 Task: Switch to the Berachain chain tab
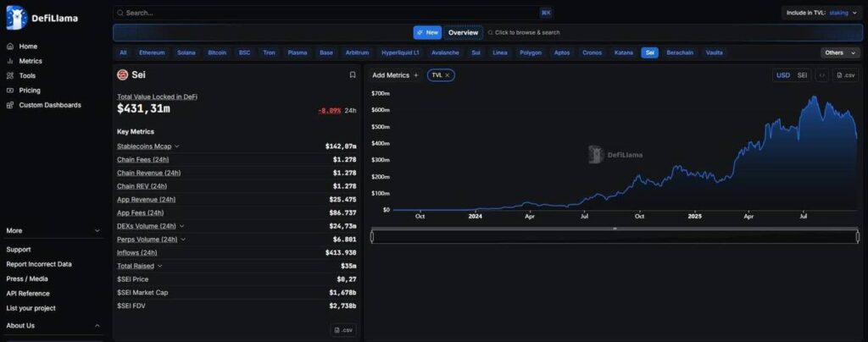pyautogui.click(x=680, y=52)
